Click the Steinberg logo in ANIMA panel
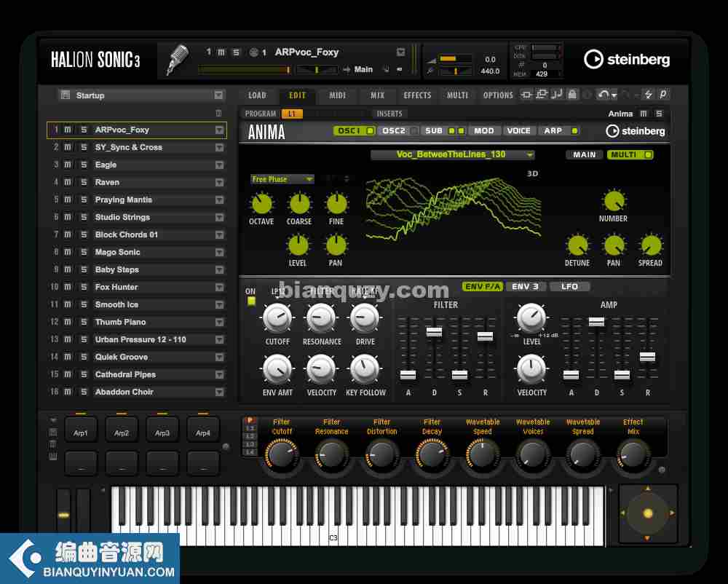728x584 pixels. 636,131
